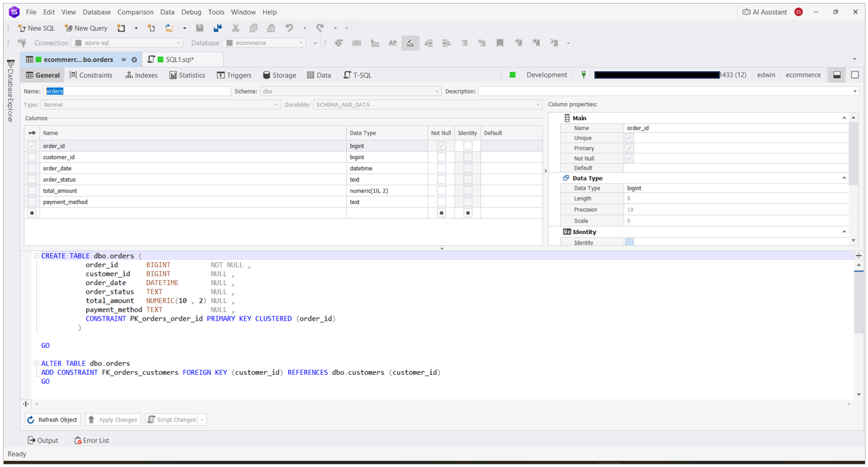The height and width of the screenshot is (467, 868).
Task: Click the camera snapshot toolbar icon
Action: pos(357,43)
